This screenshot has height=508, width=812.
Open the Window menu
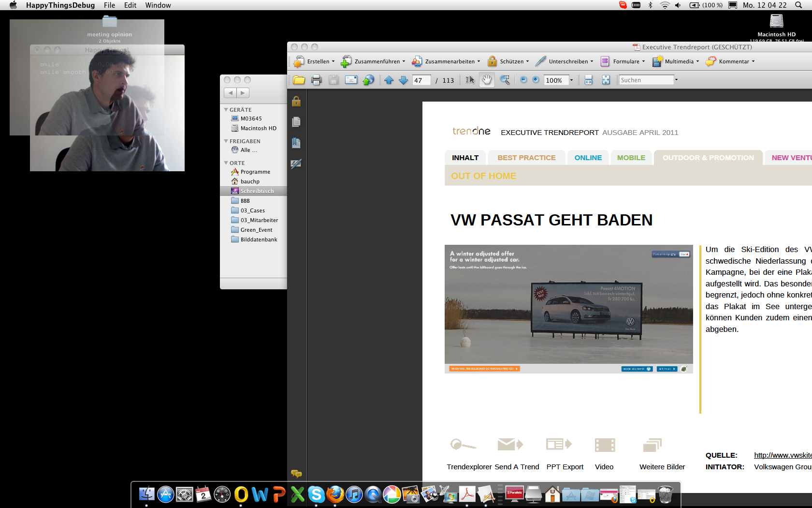(x=158, y=5)
